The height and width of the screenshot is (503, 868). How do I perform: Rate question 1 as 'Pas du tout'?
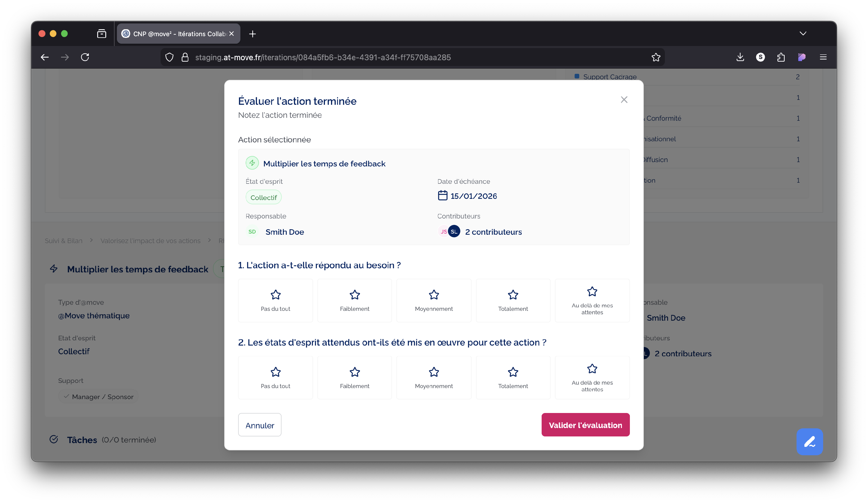275,300
